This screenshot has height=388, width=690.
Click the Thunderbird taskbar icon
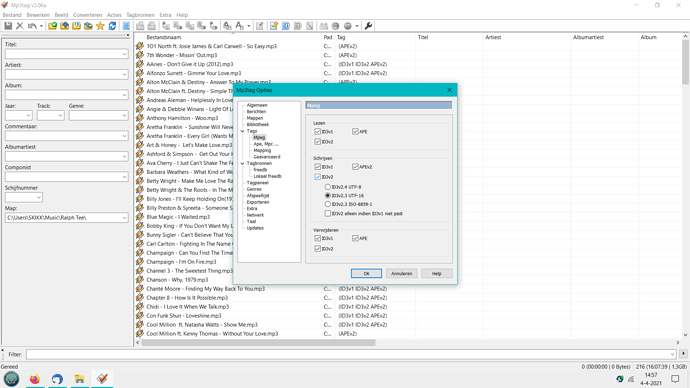(x=57, y=379)
